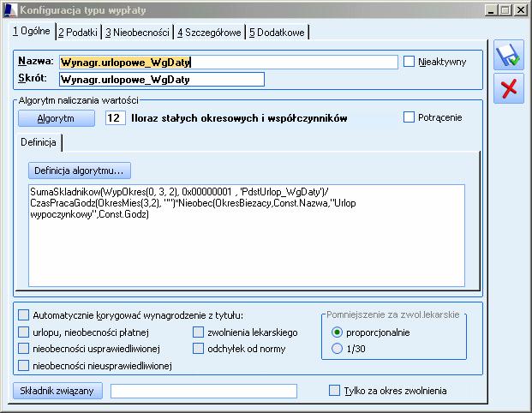Minimize the Konfiguracja typu wypłaty window
This screenshot has width=532, height=413.
click(491, 10)
